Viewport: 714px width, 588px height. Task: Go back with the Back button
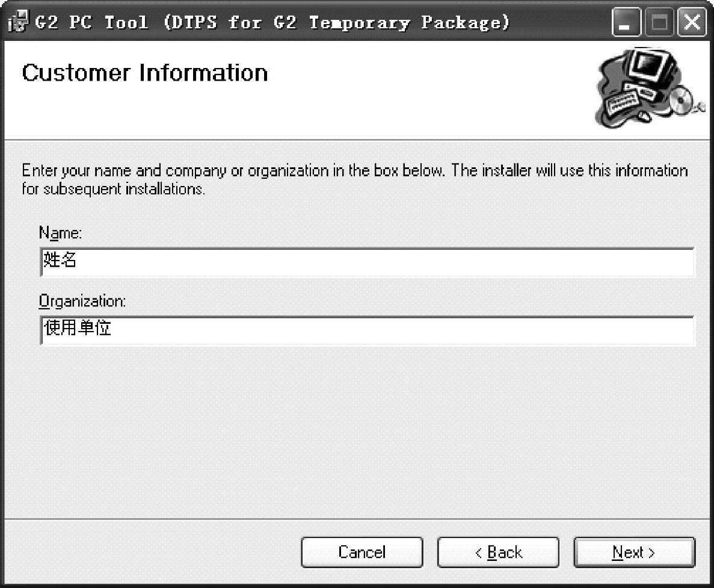tap(497, 552)
